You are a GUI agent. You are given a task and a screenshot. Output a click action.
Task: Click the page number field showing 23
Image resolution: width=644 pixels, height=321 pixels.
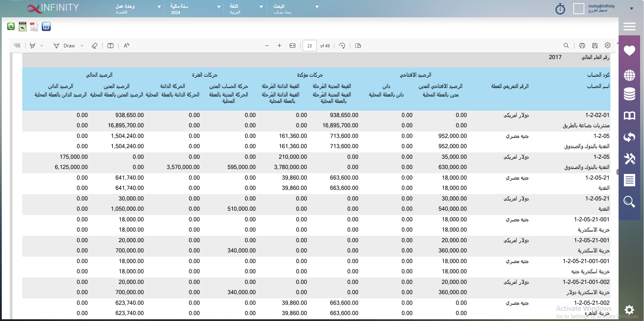310,46
